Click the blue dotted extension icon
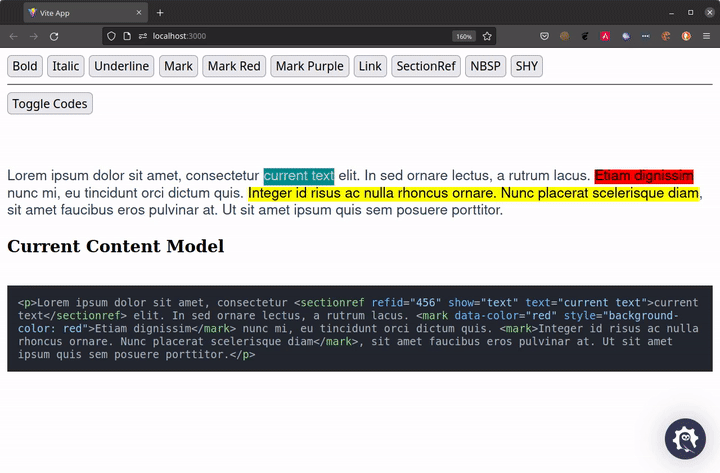This screenshot has height=473, width=720. tap(646, 36)
